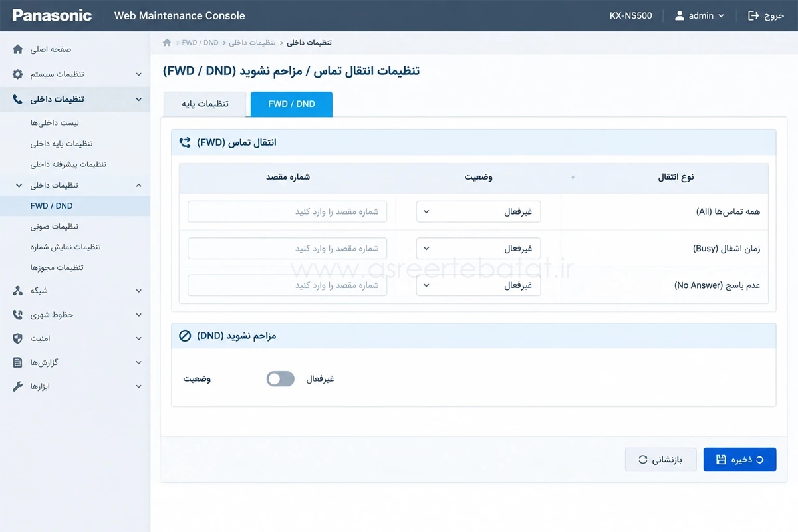Click destination number field for عدم پاسخ (No Answer)
Screen dimensions: 798x532
point(287,285)
